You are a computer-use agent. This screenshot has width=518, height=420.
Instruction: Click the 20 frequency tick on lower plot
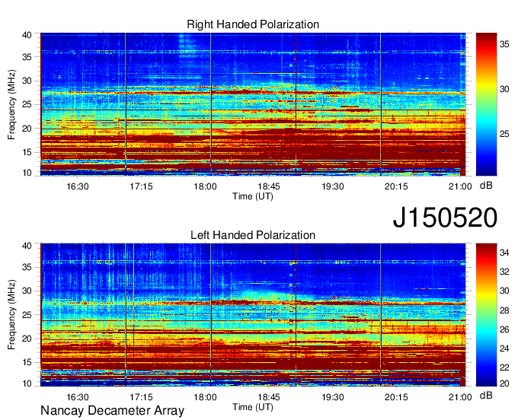point(27,339)
